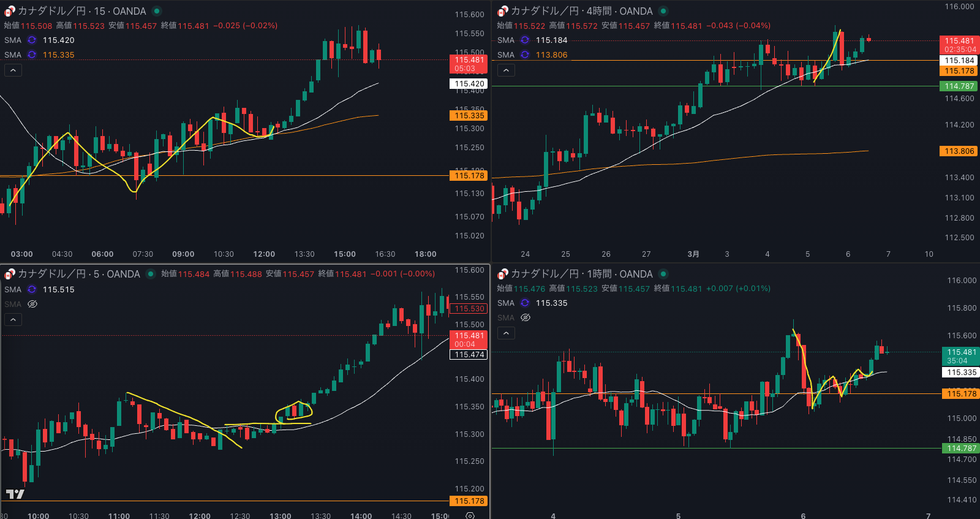The width and height of the screenshot is (980, 519).
Task: Click the SMA refresh icon beside 115.515
Action: point(32,289)
